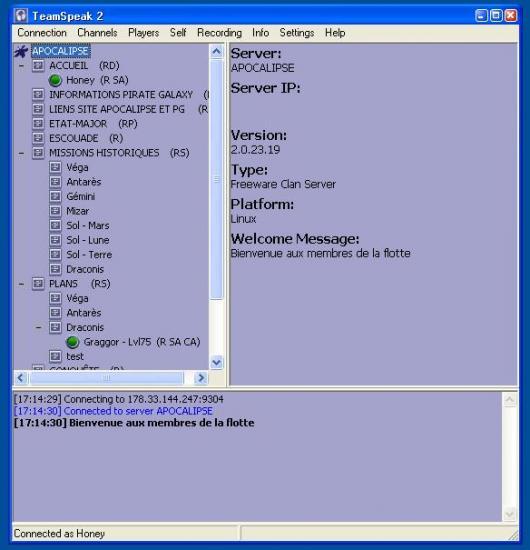Select Véga under PLANS
530x550 pixels.
[77, 299]
